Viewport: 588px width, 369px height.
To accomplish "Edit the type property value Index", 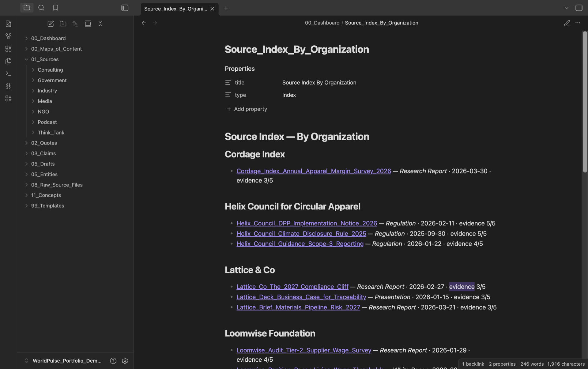I will (289, 95).
